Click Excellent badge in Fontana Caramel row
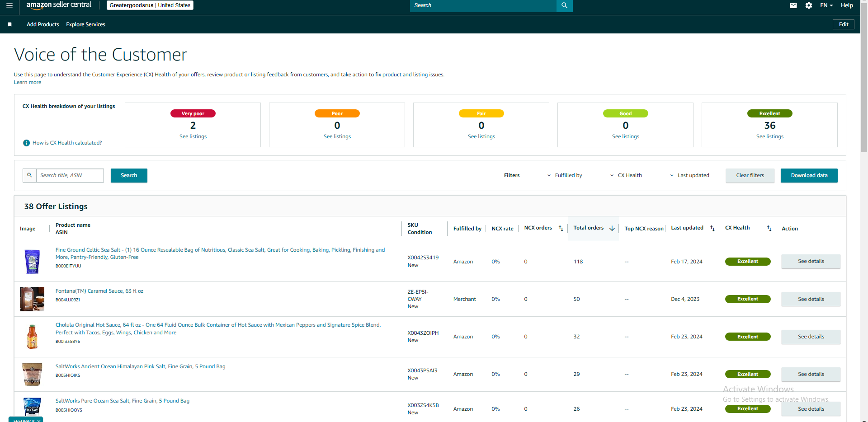868x422 pixels. [x=748, y=299]
